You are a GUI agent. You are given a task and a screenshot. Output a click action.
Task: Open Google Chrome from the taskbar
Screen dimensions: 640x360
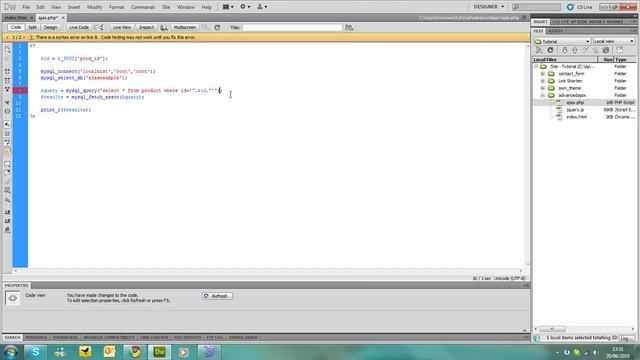pyautogui.click(x=134, y=352)
